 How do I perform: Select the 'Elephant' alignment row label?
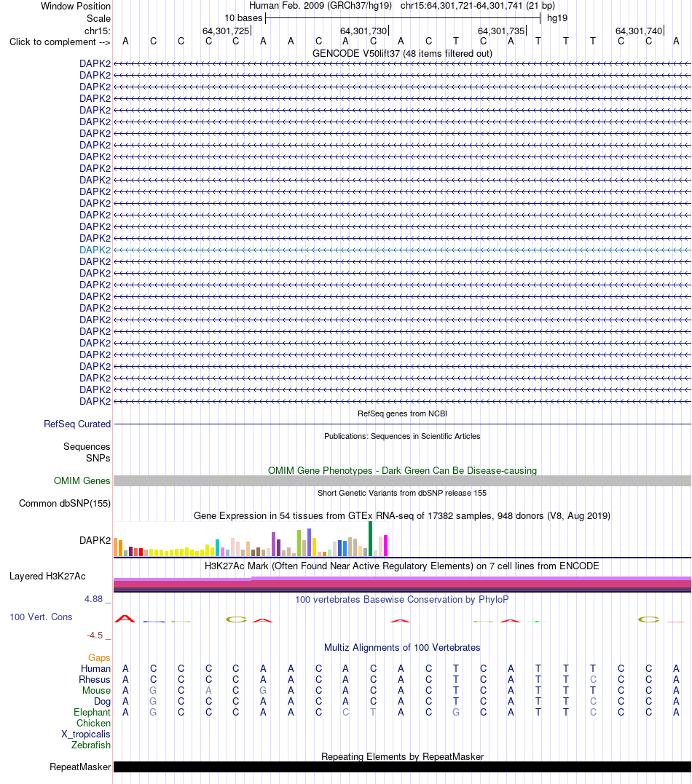pyautogui.click(x=92, y=713)
